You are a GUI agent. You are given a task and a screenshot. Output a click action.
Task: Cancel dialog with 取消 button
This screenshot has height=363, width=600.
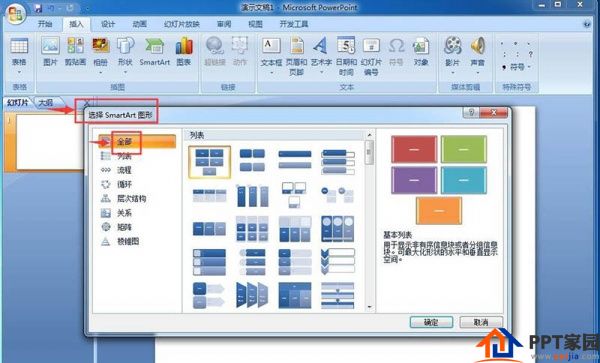click(x=481, y=322)
